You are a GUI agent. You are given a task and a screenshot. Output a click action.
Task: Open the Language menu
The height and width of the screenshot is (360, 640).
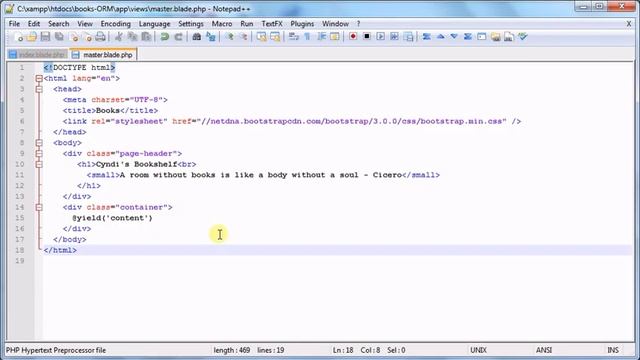coord(154,24)
